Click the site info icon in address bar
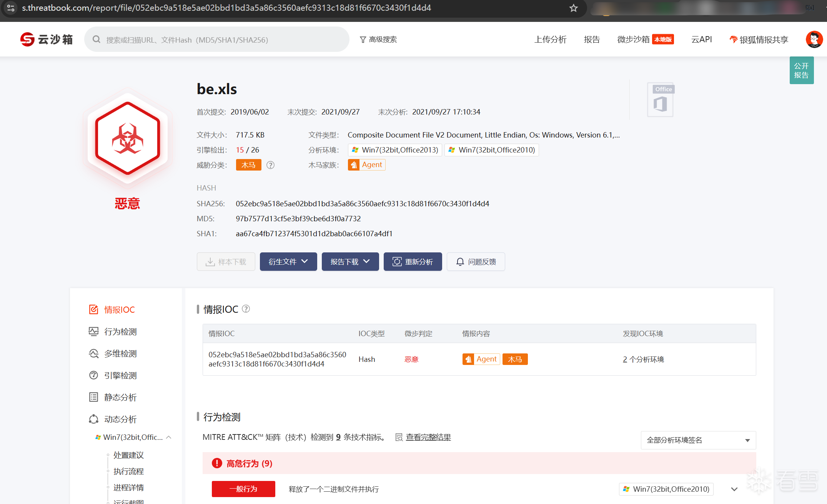 pos(11,8)
